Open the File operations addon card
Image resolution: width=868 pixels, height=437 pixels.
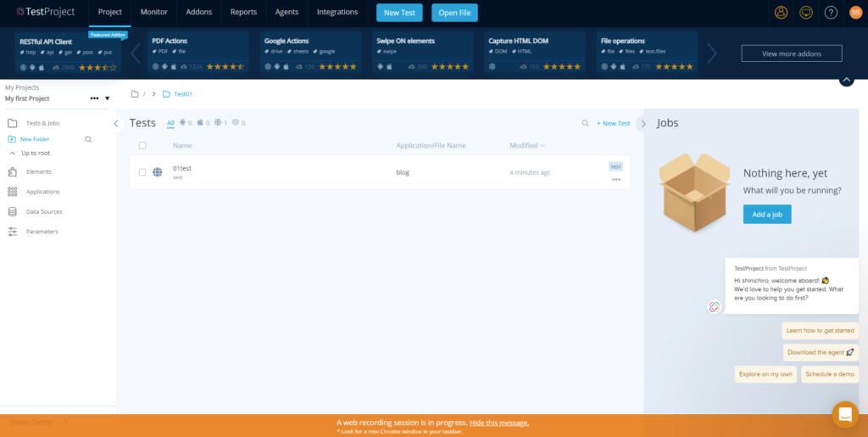[x=647, y=52]
